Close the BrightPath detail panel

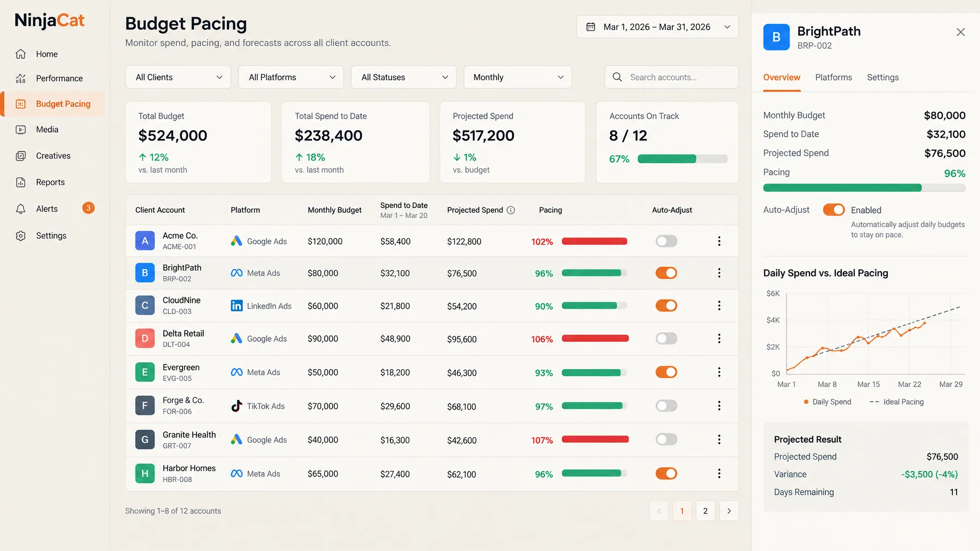(960, 32)
